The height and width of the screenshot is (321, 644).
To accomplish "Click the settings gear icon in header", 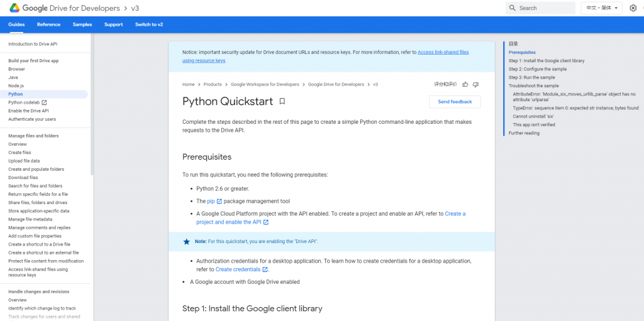I will pos(633,8).
